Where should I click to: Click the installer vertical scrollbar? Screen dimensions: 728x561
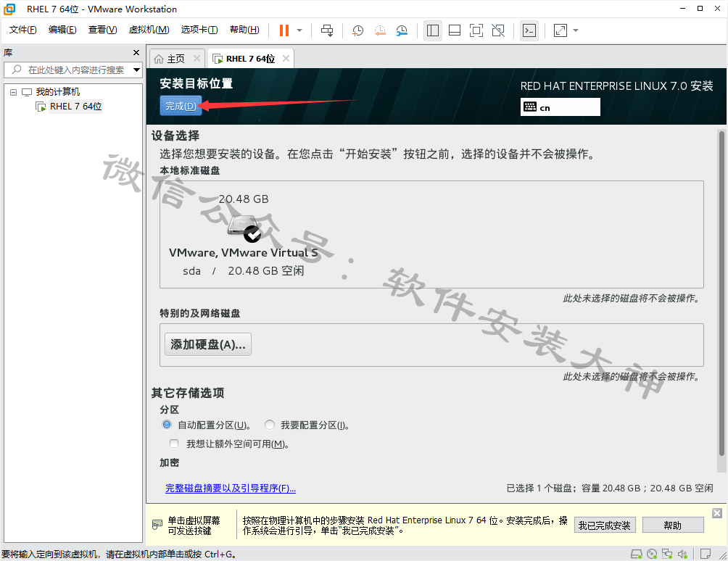tap(721, 294)
